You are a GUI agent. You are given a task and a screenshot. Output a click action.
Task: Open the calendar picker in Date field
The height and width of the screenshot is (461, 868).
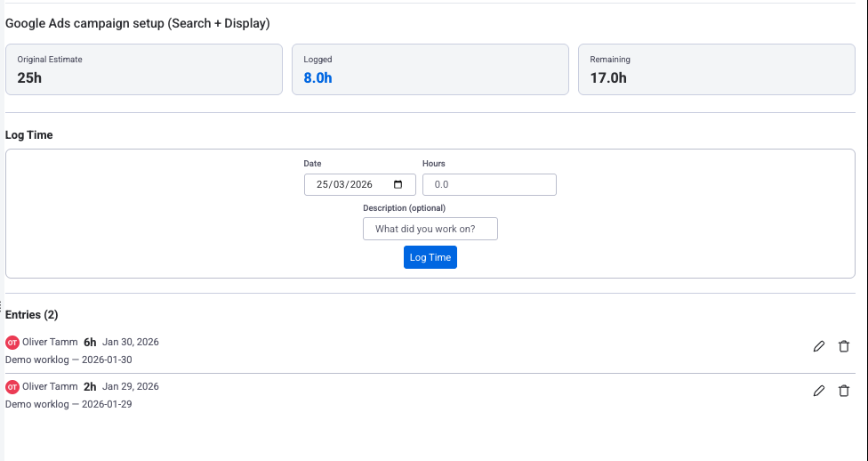pyautogui.click(x=398, y=185)
